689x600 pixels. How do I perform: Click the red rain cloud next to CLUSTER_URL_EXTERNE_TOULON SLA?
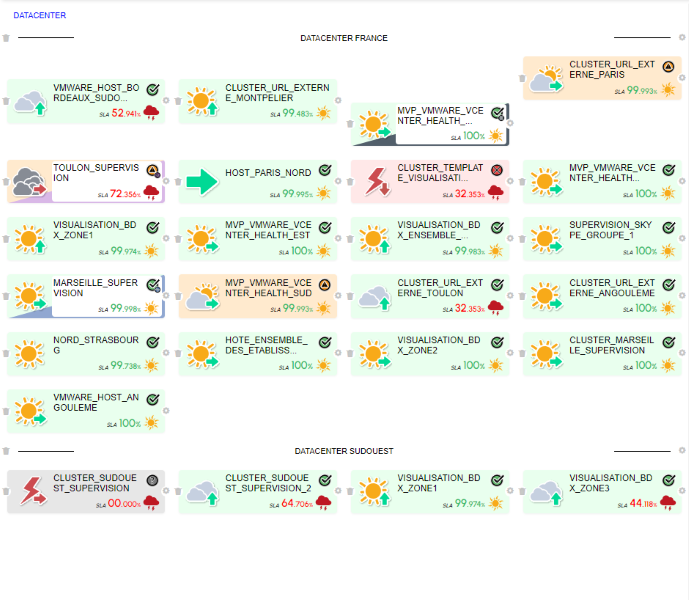pyautogui.click(x=494, y=309)
